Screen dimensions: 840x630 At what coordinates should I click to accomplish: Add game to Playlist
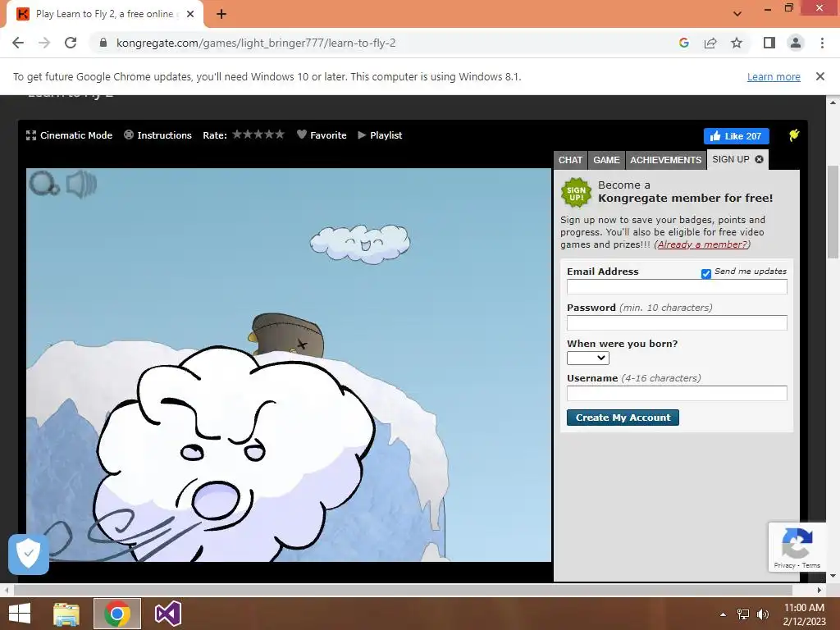[380, 135]
